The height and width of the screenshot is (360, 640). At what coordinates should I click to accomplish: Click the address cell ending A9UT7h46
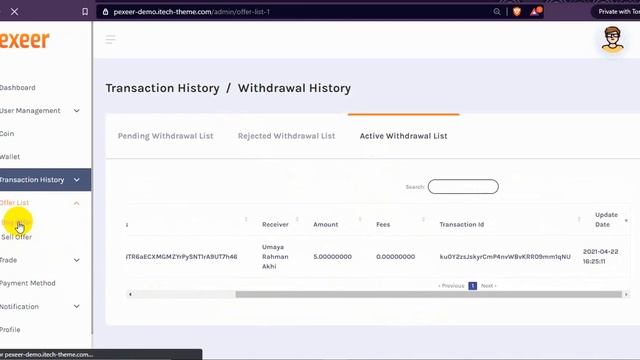click(x=181, y=257)
